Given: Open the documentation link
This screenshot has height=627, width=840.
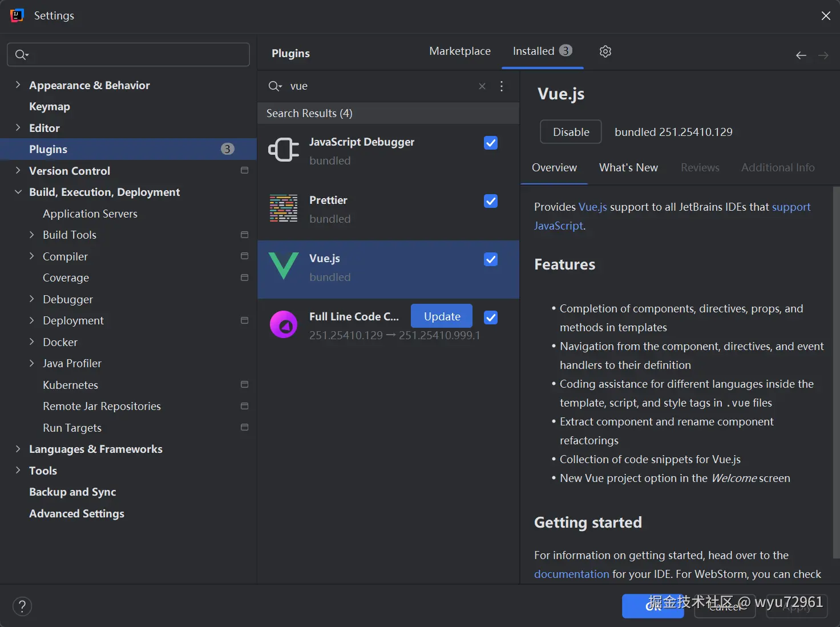Looking at the screenshot, I should point(572,574).
